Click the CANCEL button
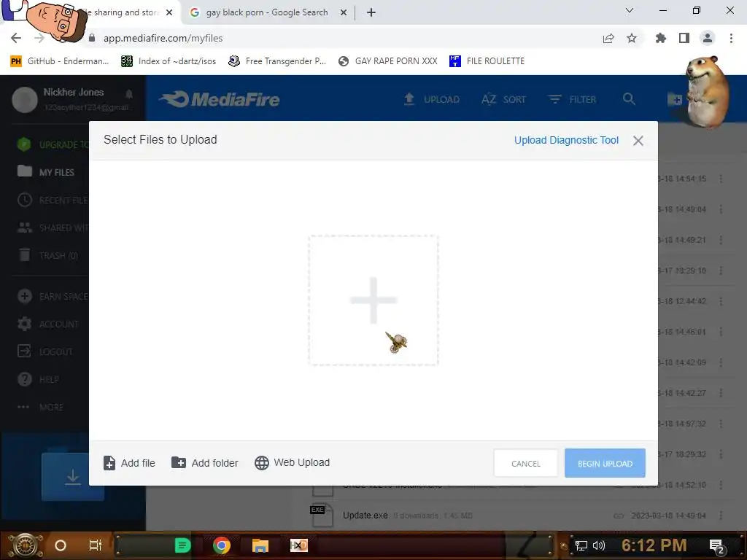The height and width of the screenshot is (560, 747). 525,463
